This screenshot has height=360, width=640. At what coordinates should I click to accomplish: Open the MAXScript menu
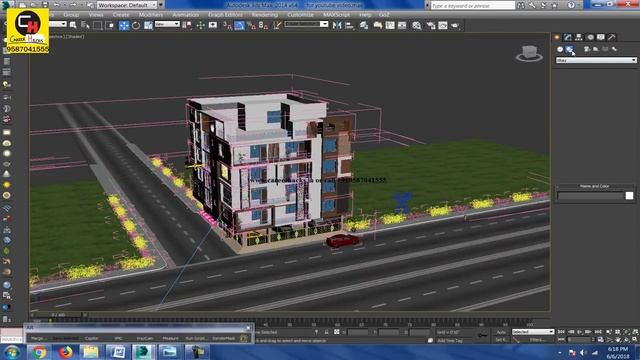[x=337, y=15]
